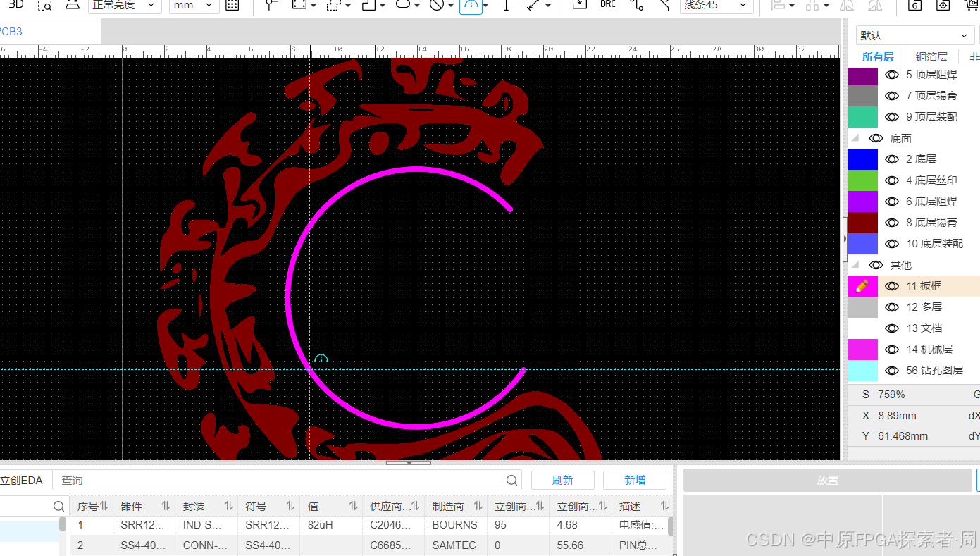Click the second flip/mirror icon
Screen dimensions: 980x556
pyautogui.click(x=875, y=5)
